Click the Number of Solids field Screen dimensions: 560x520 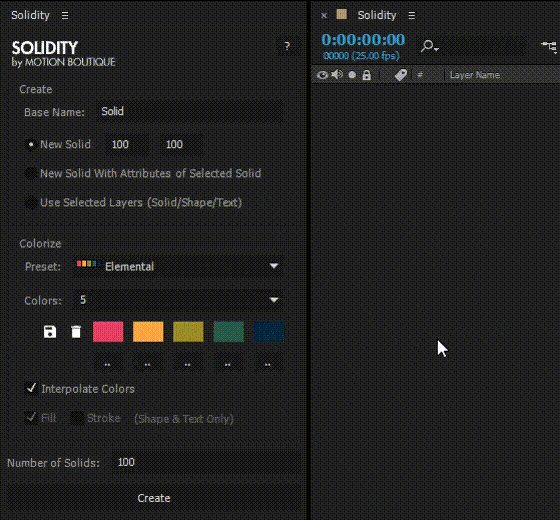click(x=206, y=462)
